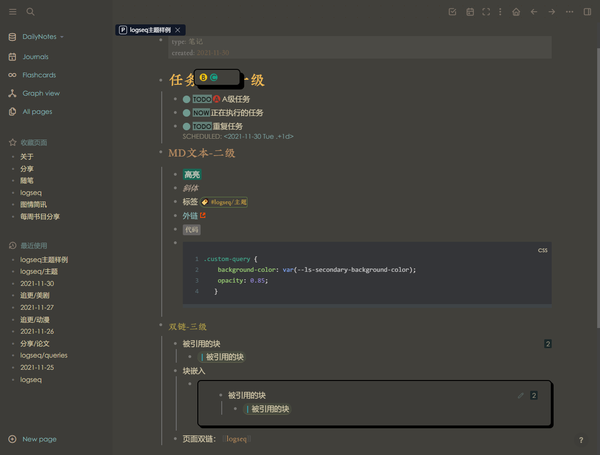Open the three-dot more options menu

[x=567, y=12]
